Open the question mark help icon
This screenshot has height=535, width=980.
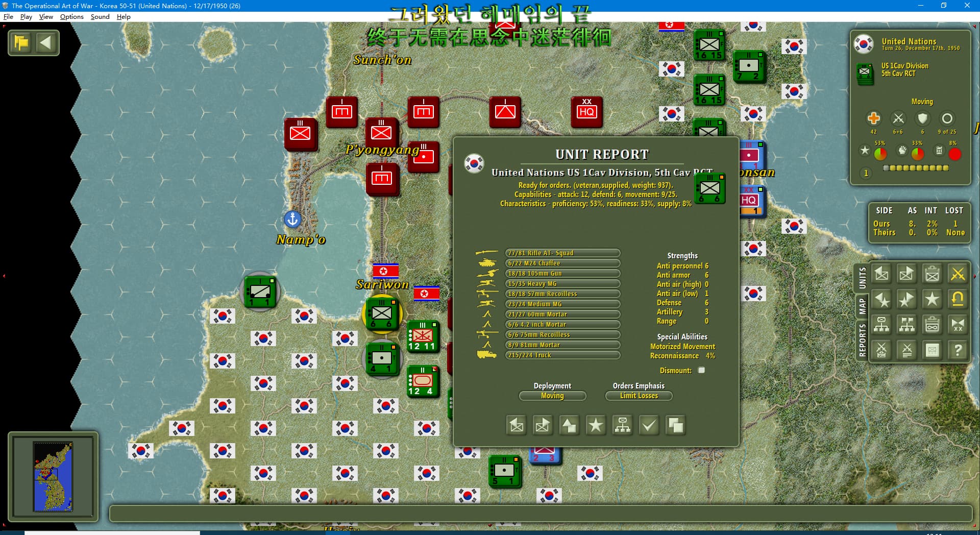[958, 350]
